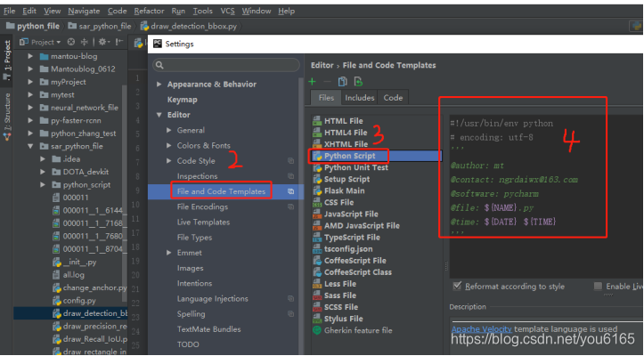The image size is (644, 356).
Task: Click the Settings search field
Action: (226, 65)
